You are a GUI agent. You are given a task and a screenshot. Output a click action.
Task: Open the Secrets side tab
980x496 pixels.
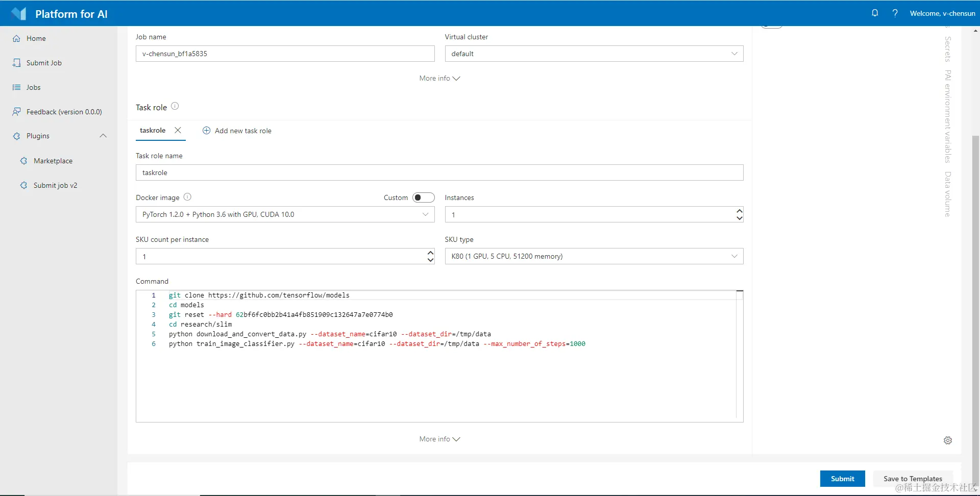tap(948, 49)
